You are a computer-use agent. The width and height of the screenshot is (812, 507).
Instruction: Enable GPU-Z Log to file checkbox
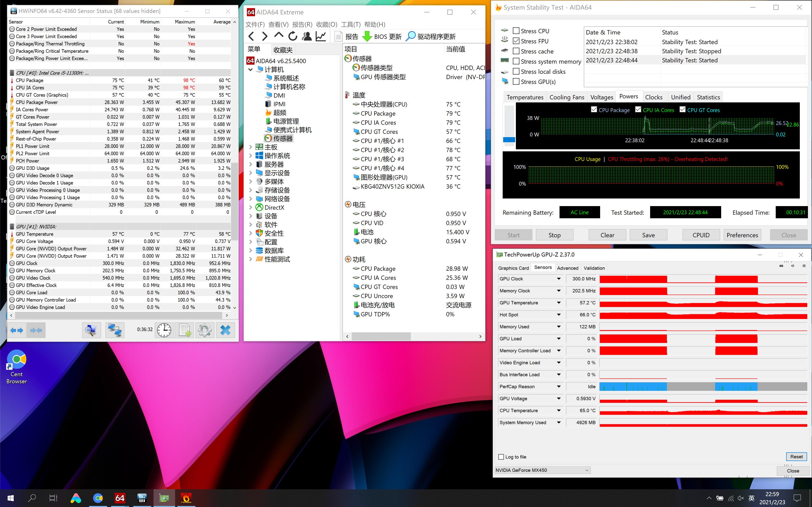[501, 457]
